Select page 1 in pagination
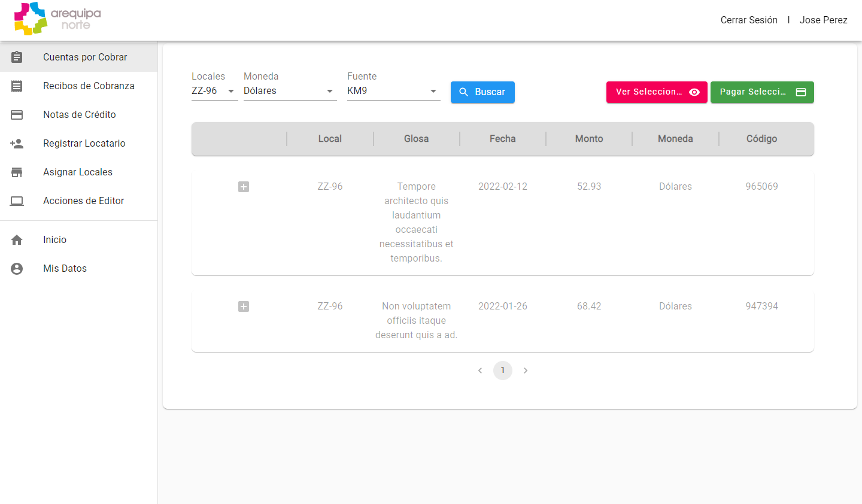Screen dimensions: 862x504 pos(503,371)
